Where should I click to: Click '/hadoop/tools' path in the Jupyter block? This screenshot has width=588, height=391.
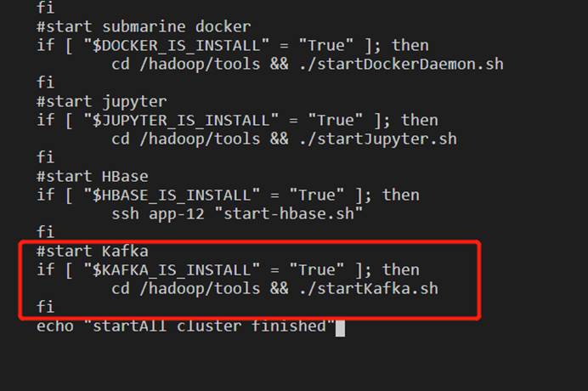coord(200,139)
